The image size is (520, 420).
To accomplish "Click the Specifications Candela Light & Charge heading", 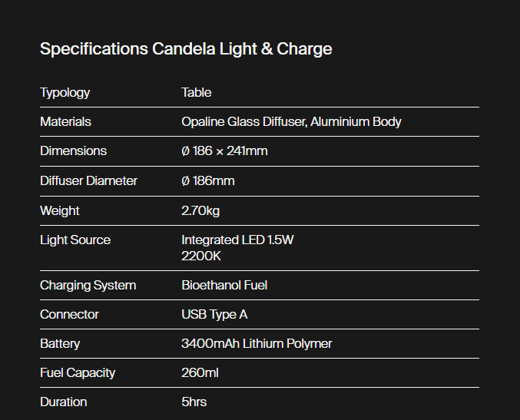I will (186, 49).
